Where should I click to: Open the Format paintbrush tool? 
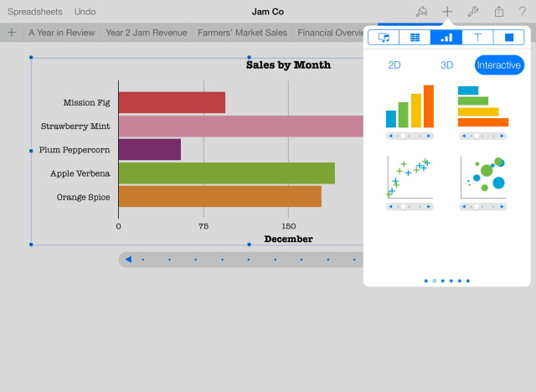point(421,12)
